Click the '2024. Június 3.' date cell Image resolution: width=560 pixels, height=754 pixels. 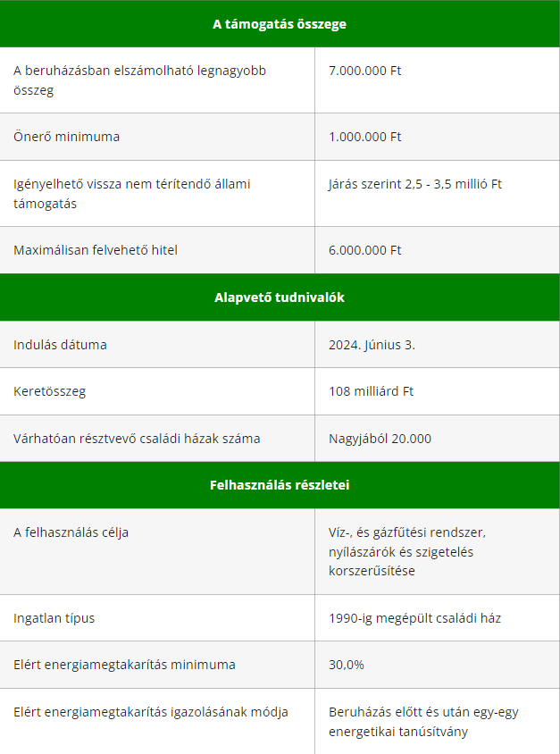(437, 344)
